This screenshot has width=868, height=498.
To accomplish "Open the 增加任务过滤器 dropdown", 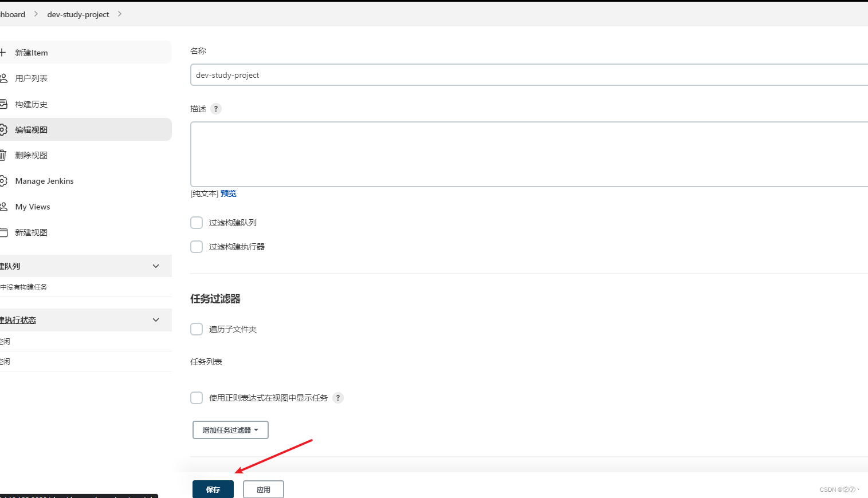I will pyautogui.click(x=230, y=429).
